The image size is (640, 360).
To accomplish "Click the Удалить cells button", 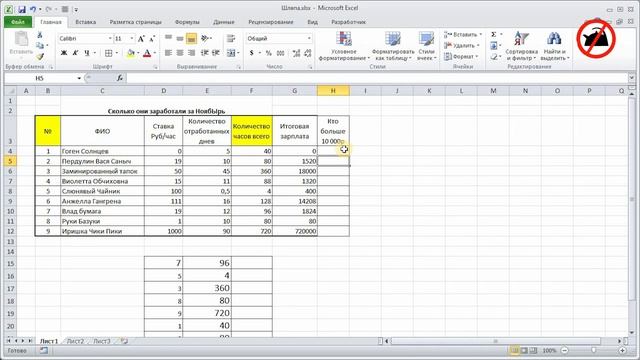I will point(462,45).
